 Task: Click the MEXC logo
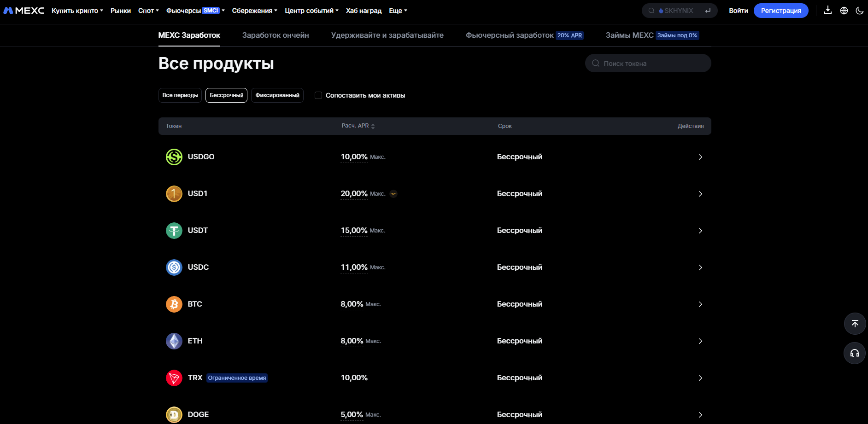tap(24, 11)
